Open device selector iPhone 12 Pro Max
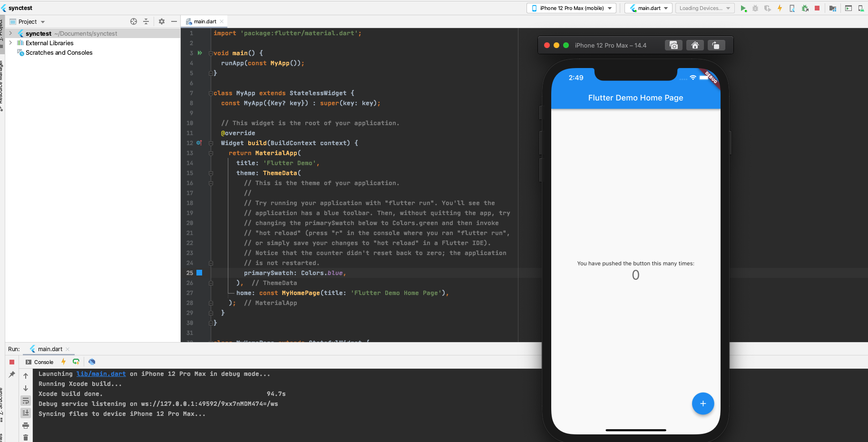This screenshot has width=868, height=442. 571,8
